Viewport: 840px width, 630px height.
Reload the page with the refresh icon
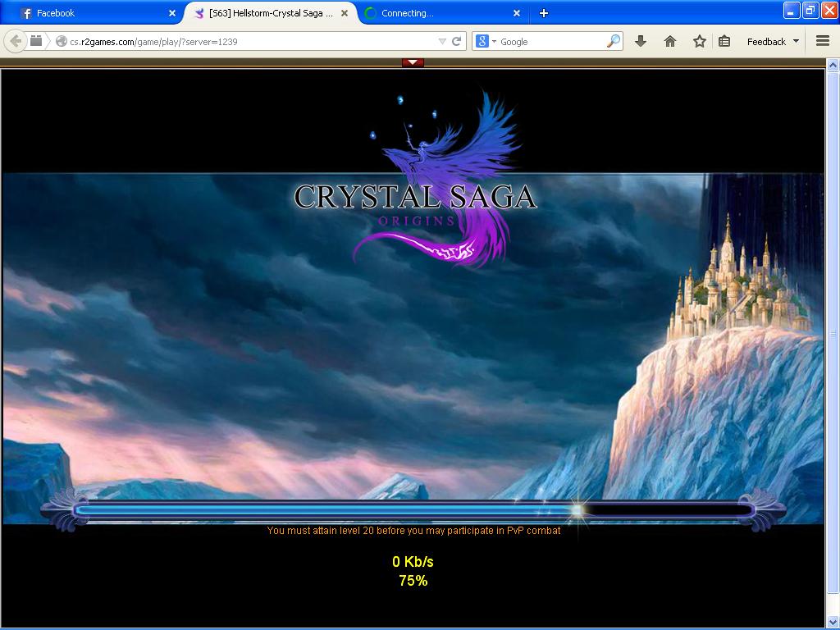(457, 41)
